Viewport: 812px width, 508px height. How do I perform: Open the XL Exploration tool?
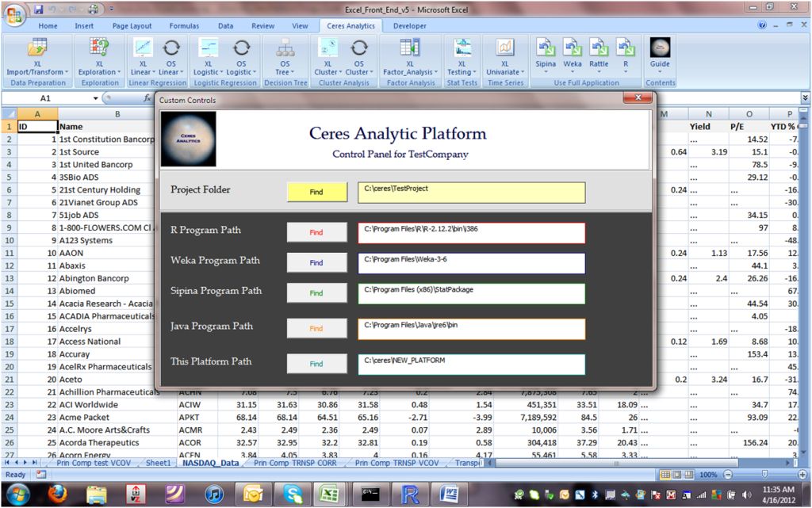click(99, 57)
